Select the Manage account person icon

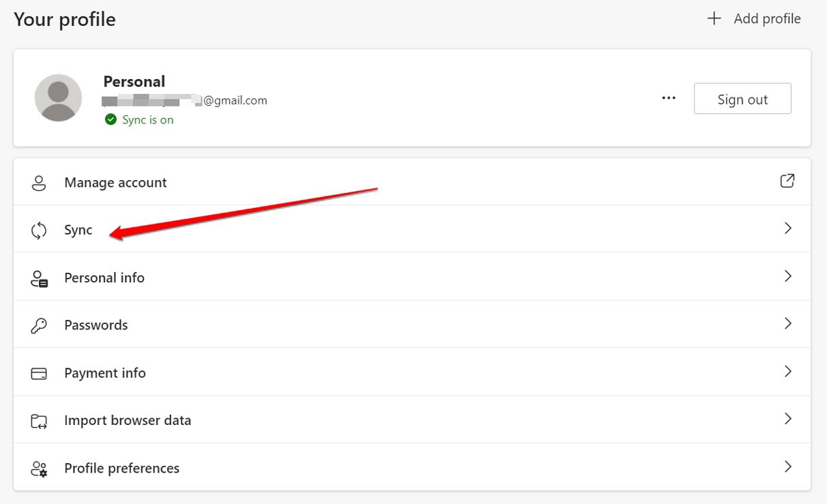coord(39,182)
